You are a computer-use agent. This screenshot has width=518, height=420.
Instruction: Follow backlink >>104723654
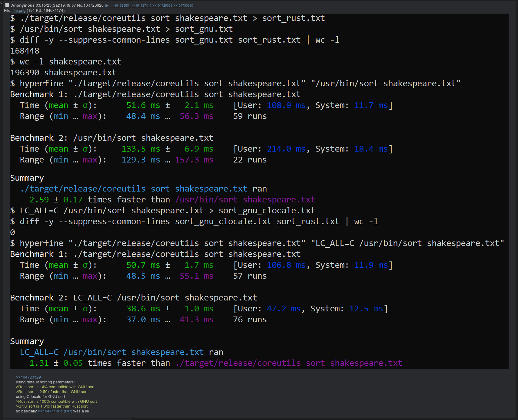[121, 5]
